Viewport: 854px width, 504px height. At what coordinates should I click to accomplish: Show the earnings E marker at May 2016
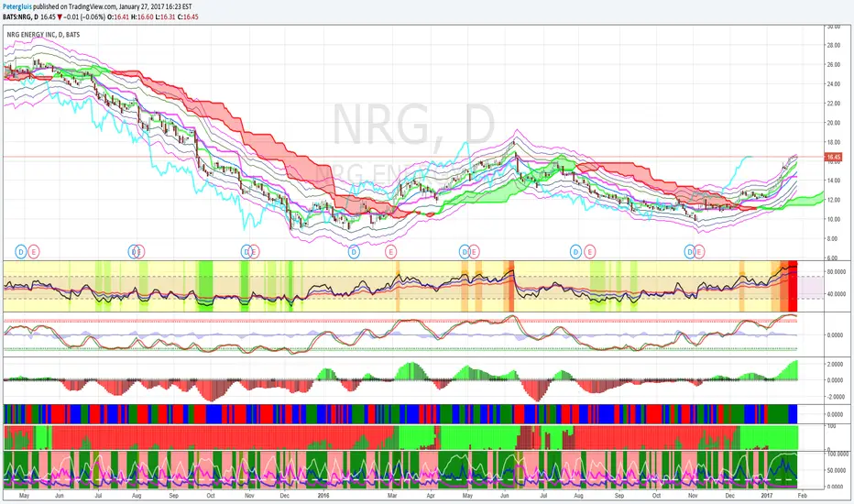474,252
